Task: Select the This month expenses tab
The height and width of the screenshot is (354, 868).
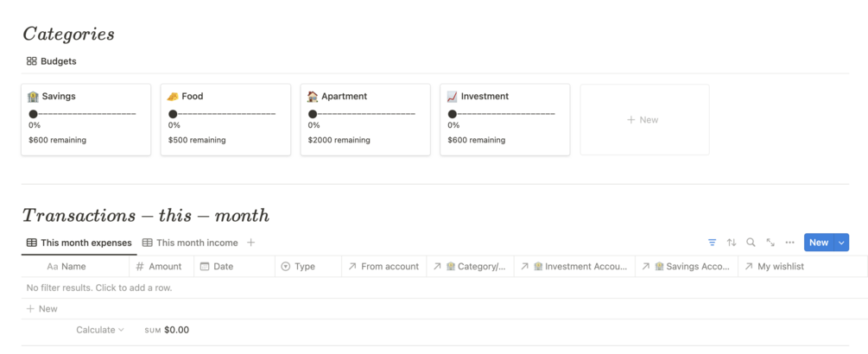Action: tap(79, 243)
